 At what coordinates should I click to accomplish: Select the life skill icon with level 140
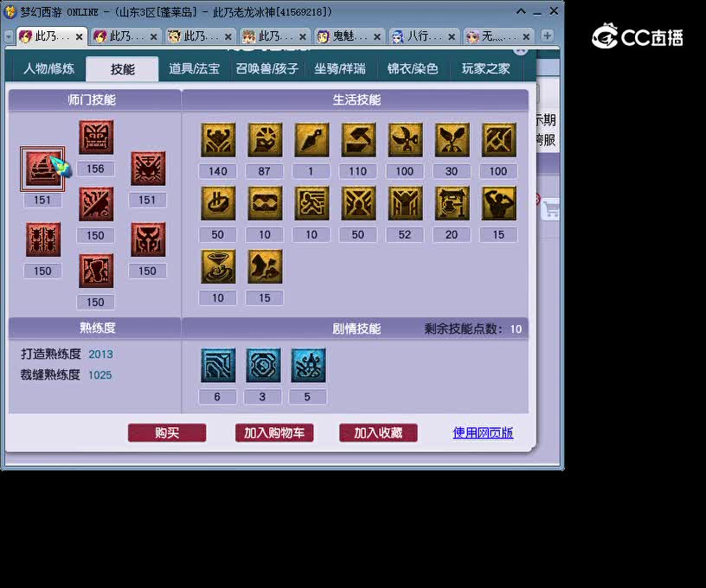[218, 140]
